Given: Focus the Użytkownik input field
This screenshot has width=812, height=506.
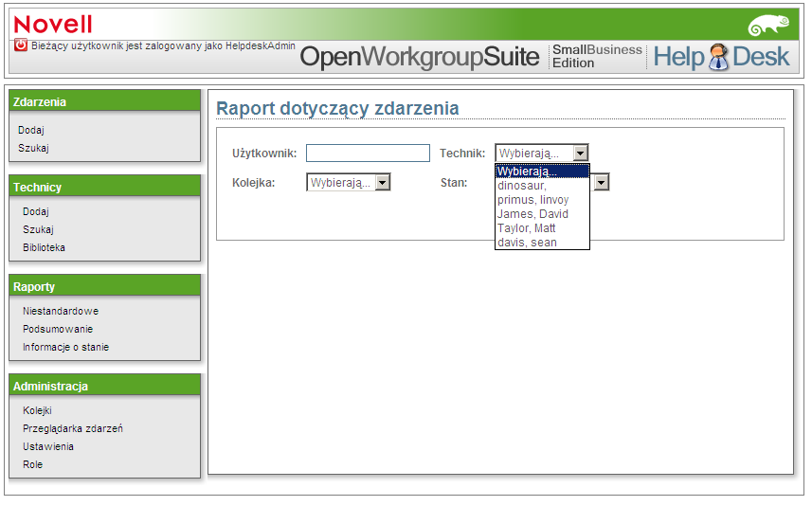Looking at the screenshot, I should click(368, 154).
